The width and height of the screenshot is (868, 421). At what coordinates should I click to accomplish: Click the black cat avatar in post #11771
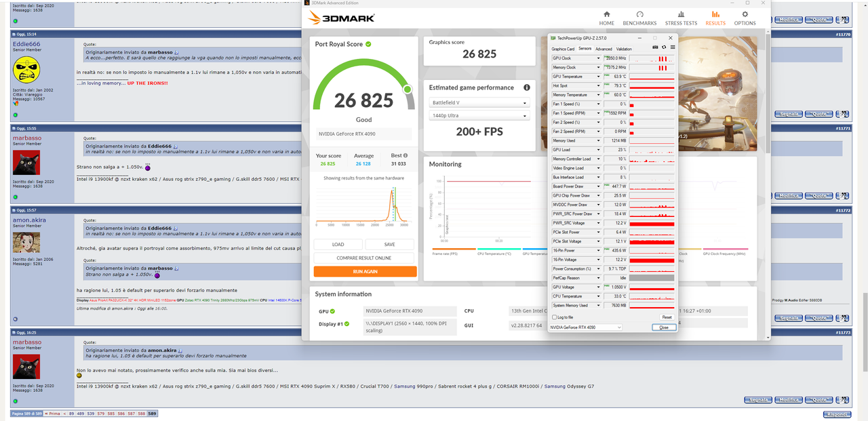pyautogui.click(x=26, y=161)
